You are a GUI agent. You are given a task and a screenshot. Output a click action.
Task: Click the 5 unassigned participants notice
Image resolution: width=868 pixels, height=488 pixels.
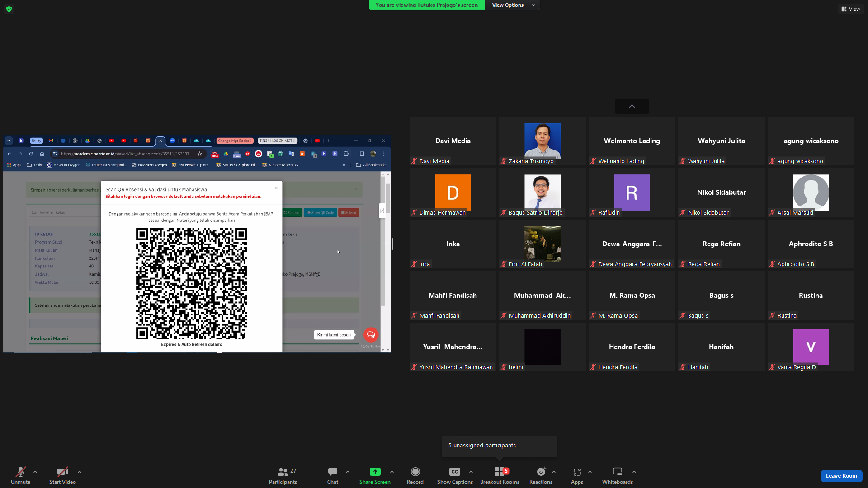tap(499, 446)
